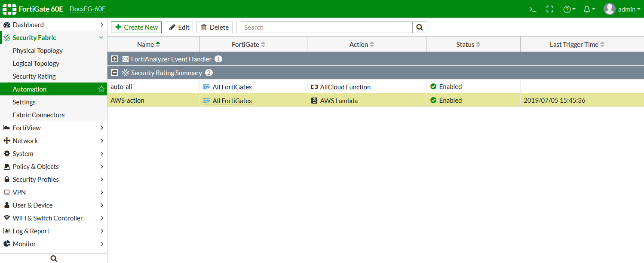Open the help dropdown menu
Screen dimensions: 644x263
tap(569, 9)
